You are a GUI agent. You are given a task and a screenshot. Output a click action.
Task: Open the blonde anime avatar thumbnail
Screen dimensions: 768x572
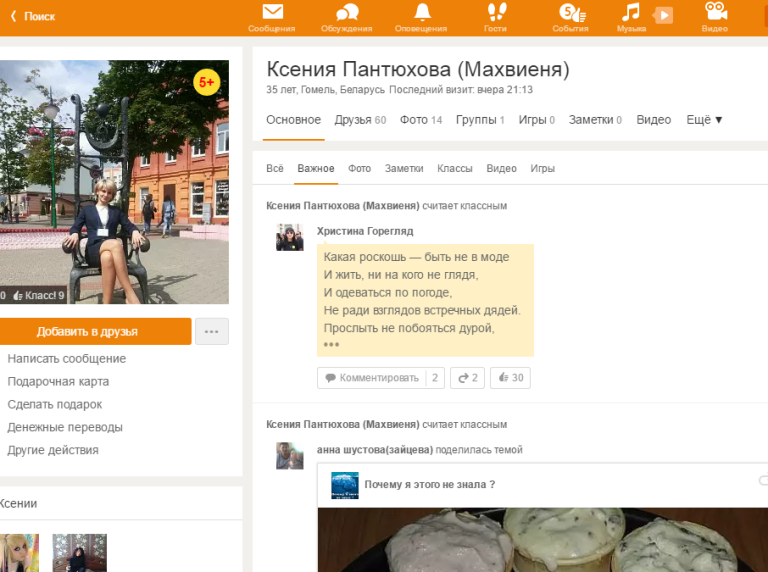pyautogui.click(x=19, y=553)
